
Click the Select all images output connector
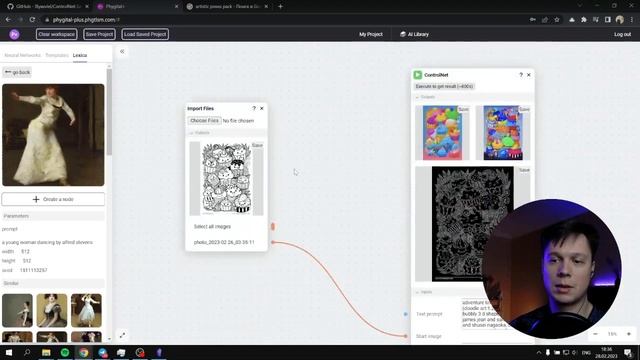[273, 227]
